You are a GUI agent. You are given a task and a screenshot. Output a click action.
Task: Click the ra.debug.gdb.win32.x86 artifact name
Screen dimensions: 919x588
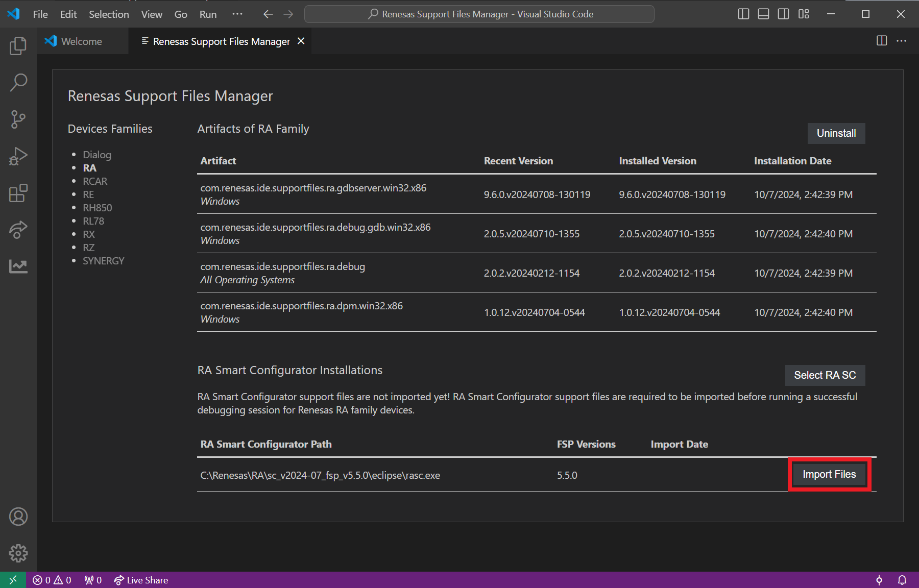[316, 227]
